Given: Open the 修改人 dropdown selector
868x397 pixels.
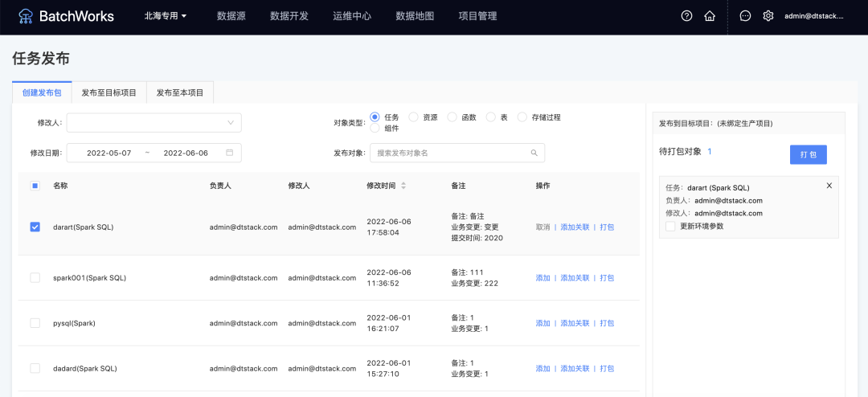Looking at the screenshot, I should click(154, 122).
